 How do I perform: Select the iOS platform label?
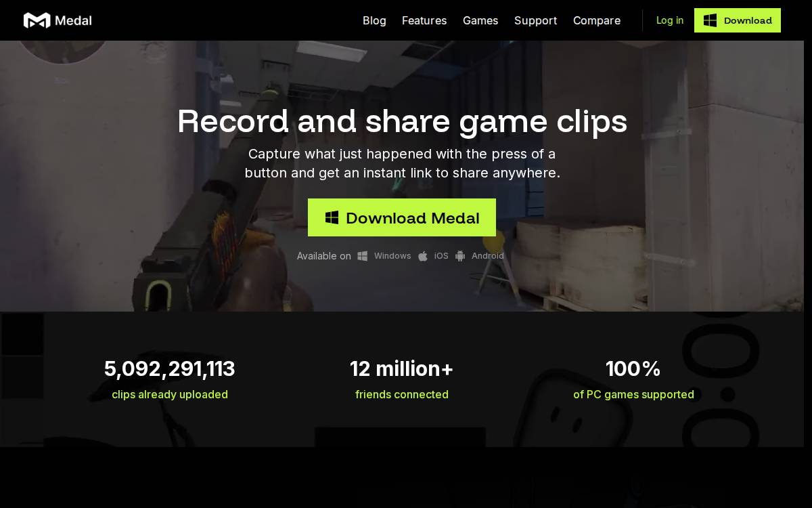pos(441,256)
